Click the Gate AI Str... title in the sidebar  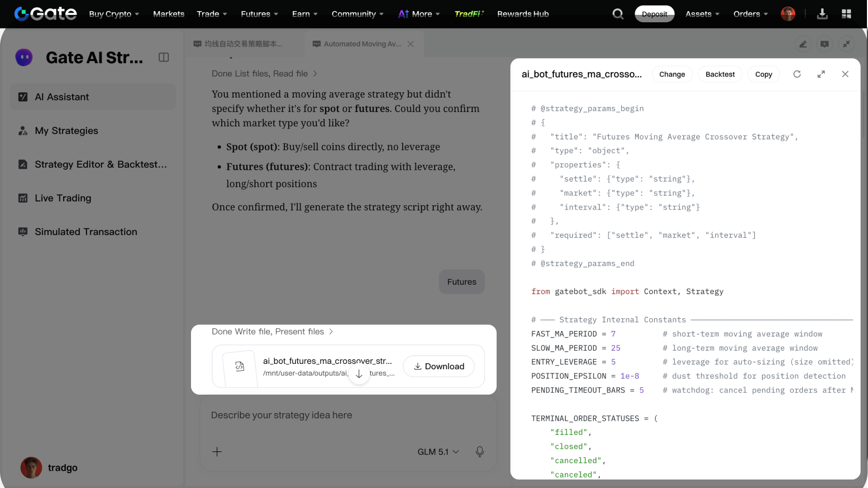click(94, 57)
